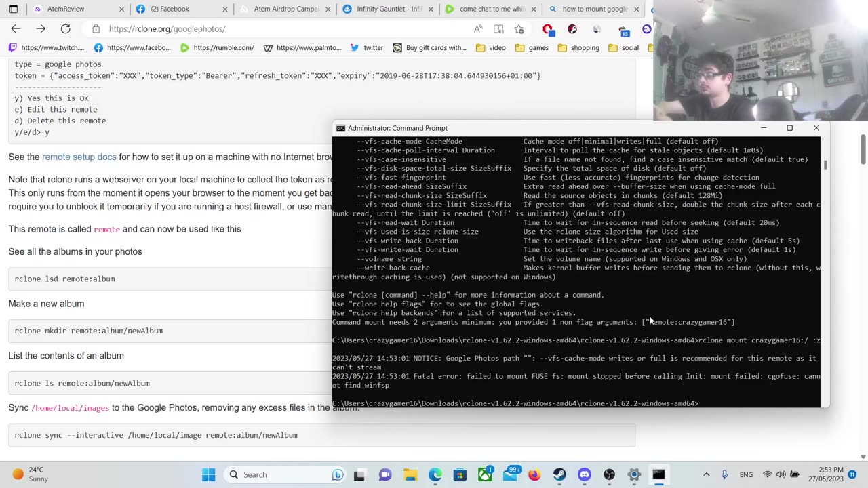
Task: Expand the social bookmarks folder
Action: pos(624,47)
